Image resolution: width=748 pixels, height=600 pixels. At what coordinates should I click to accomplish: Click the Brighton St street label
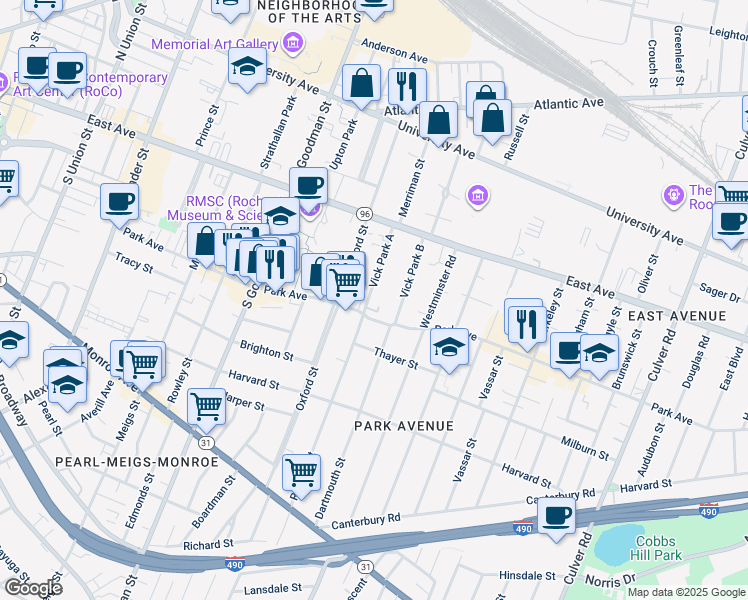266,351
